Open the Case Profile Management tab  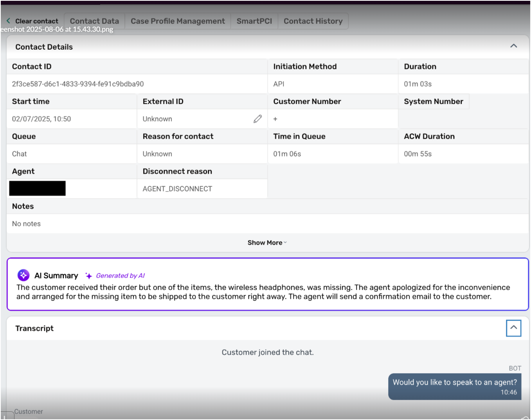[x=178, y=21]
